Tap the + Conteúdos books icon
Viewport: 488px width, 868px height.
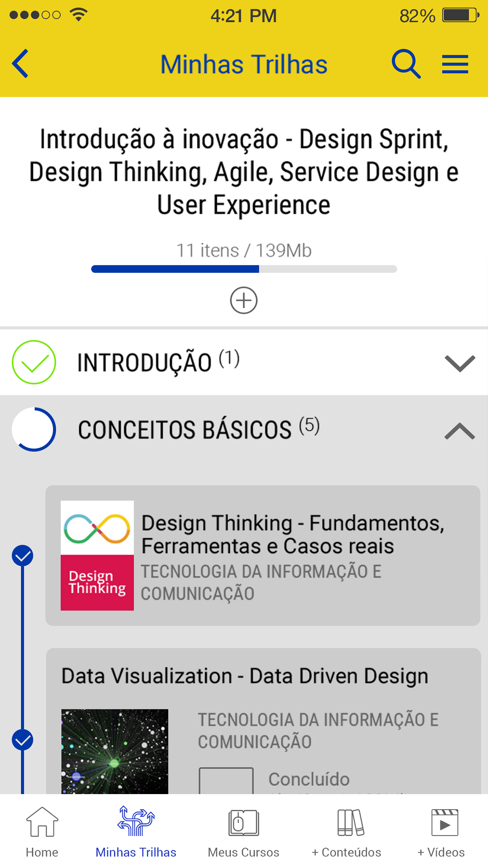(x=350, y=822)
